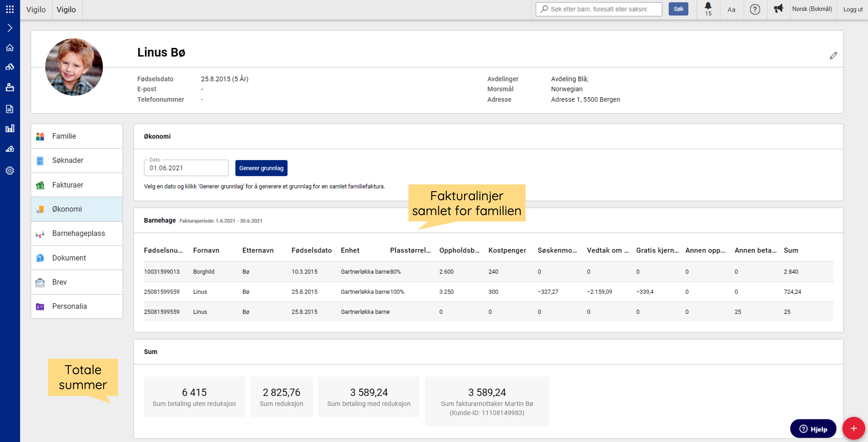This screenshot has width=868, height=442.
Task: Click the Dato date input field
Action: coord(186,168)
